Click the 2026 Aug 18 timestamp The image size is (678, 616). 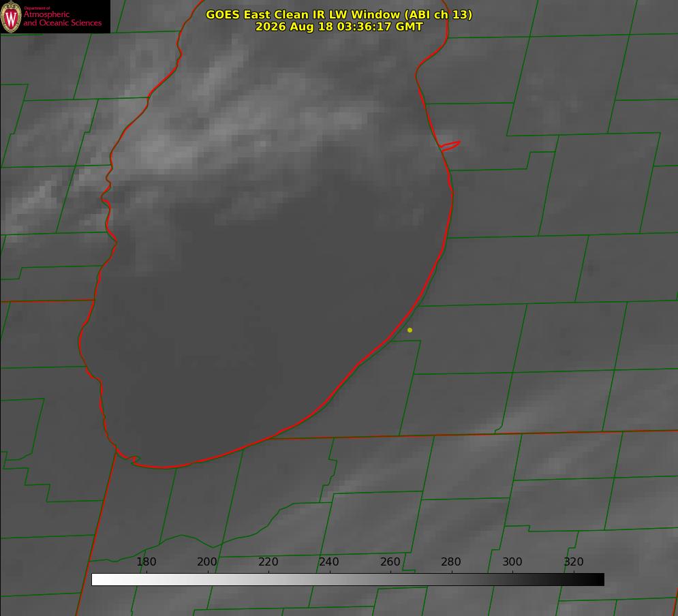(x=339, y=27)
